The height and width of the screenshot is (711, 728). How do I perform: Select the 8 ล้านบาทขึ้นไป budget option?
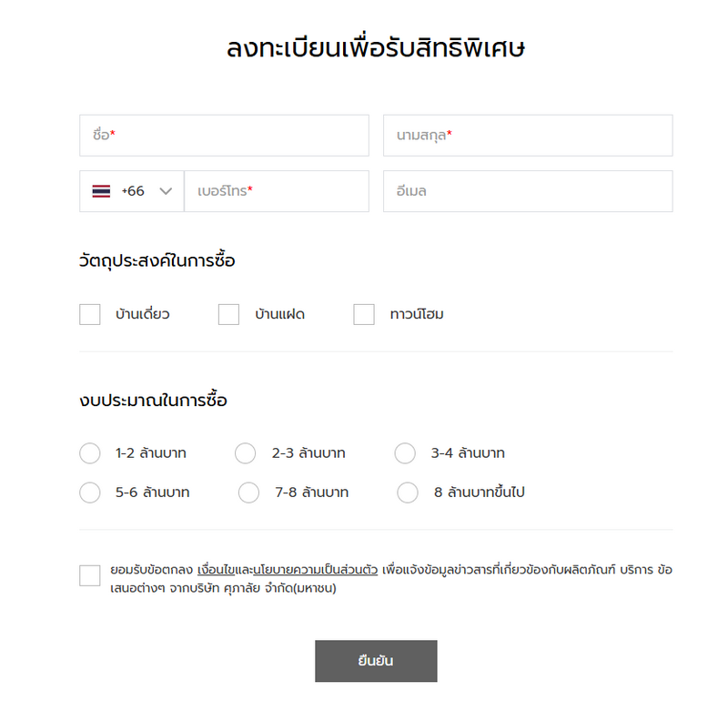(x=408, y=493)
